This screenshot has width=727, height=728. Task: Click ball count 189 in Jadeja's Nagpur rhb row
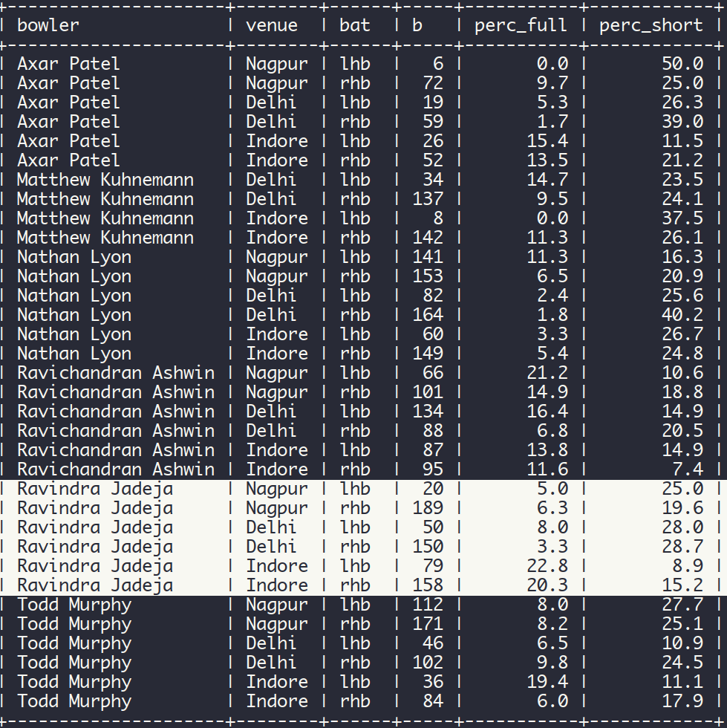click(x=428, y=508)
